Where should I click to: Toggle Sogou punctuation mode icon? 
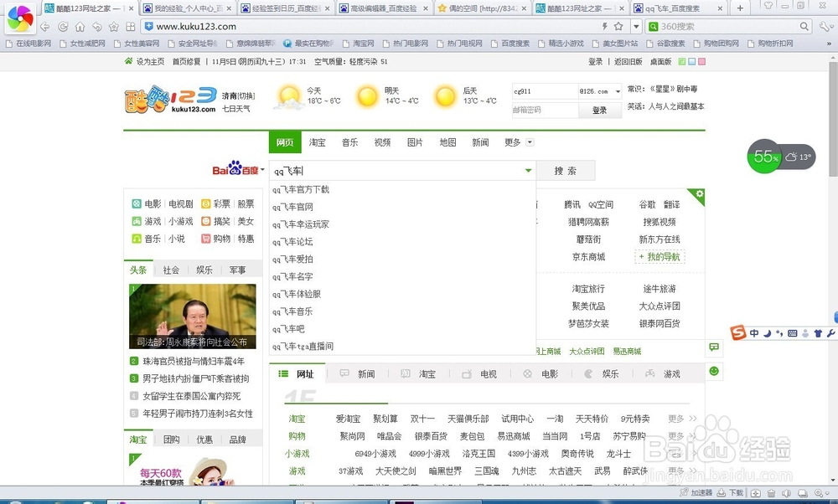pyautogui.click(x=779, y=333)
